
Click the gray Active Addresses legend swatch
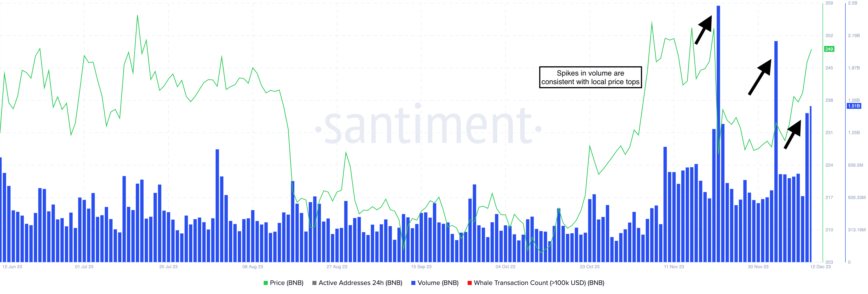tap(314, 283)
